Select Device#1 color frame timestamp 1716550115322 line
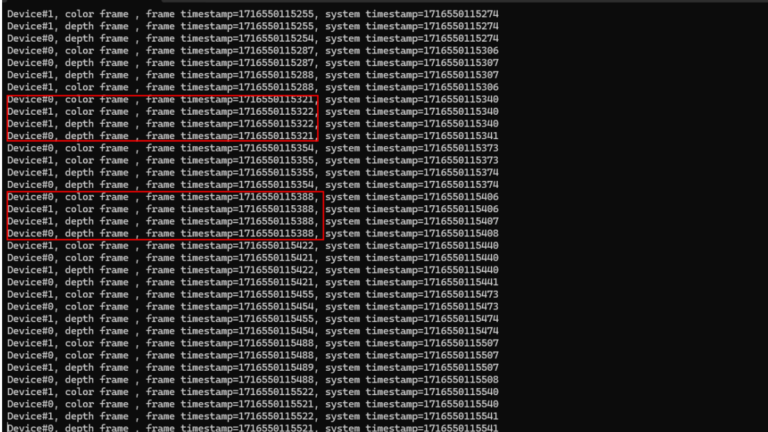Viewport: 768px width, 432px height. (253, 112)
